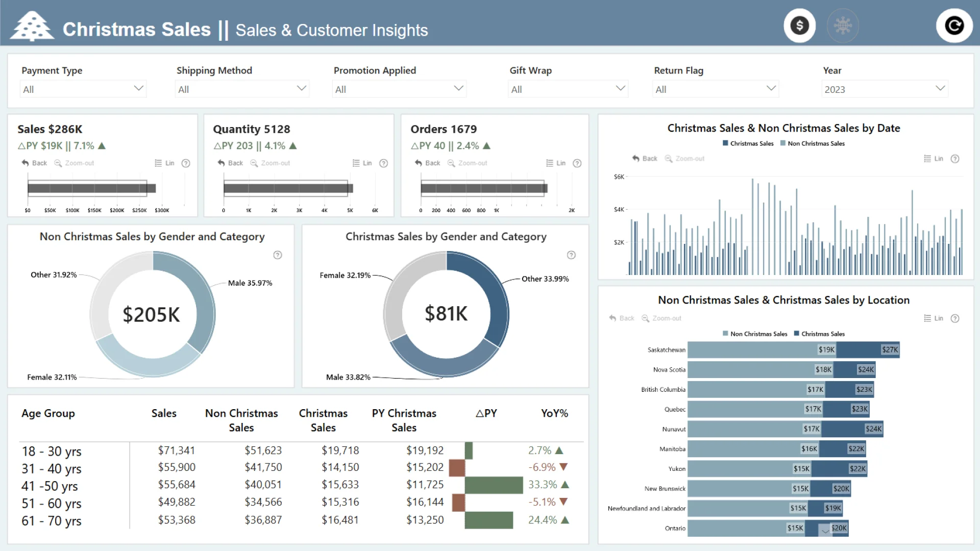Open help icon on Orders card
Viewport: 980px width, 551px height.
click(x=577, y=163)
